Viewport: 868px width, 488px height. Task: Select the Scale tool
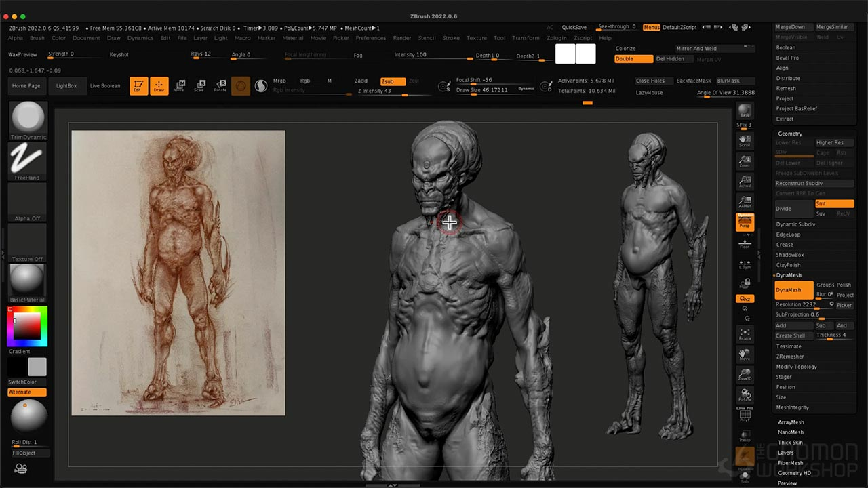tap(199, 85)
